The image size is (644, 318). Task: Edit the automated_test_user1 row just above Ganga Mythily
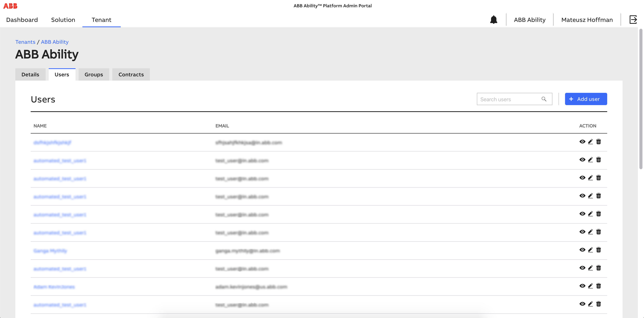[590, 232]
